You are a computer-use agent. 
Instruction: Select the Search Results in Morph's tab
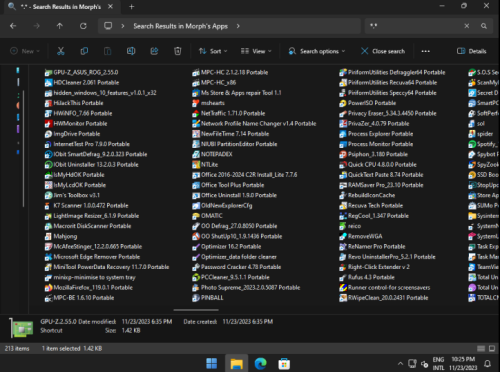coord(61,7)
